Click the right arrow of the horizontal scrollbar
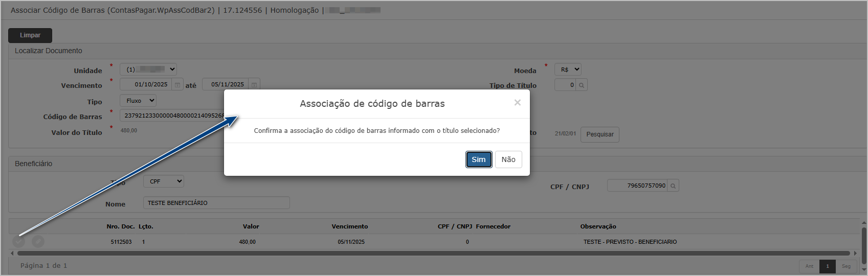868x276 pixels. pos(855,253)
